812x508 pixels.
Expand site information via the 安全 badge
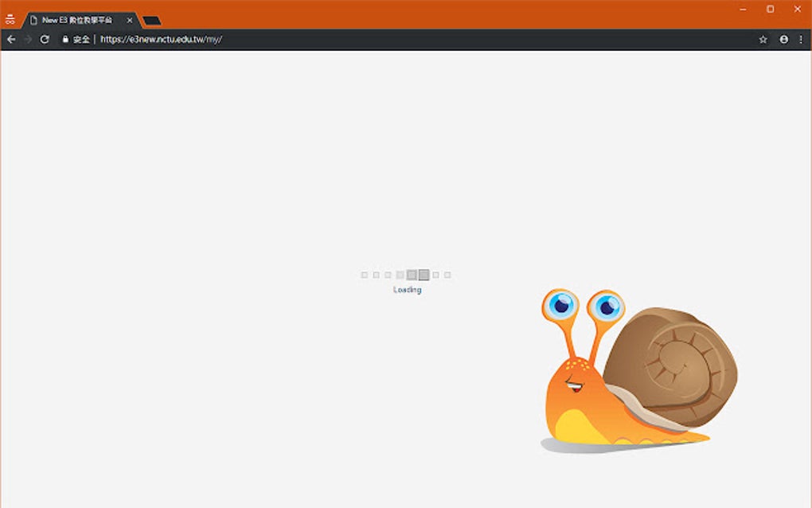(x=76, y=38)
